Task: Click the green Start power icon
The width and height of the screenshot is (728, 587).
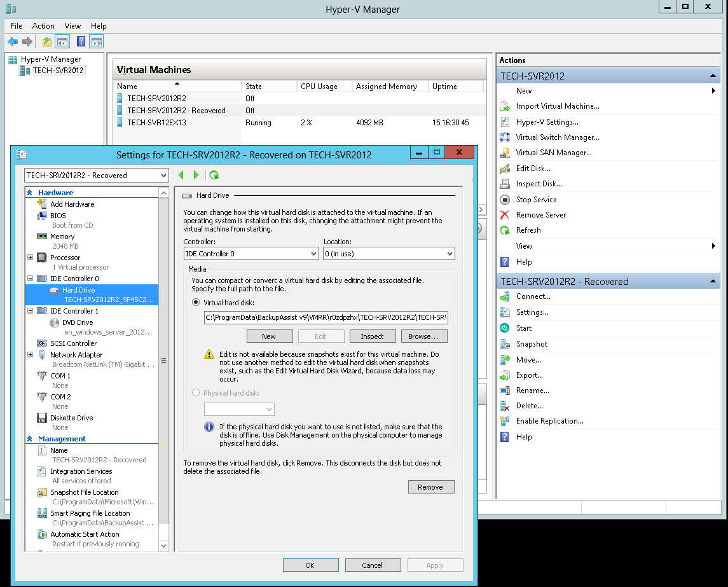Action: pos(505,328)
